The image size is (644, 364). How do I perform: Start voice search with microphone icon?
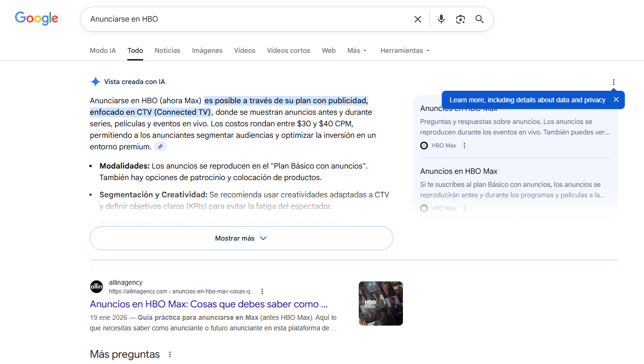point(441,19)
